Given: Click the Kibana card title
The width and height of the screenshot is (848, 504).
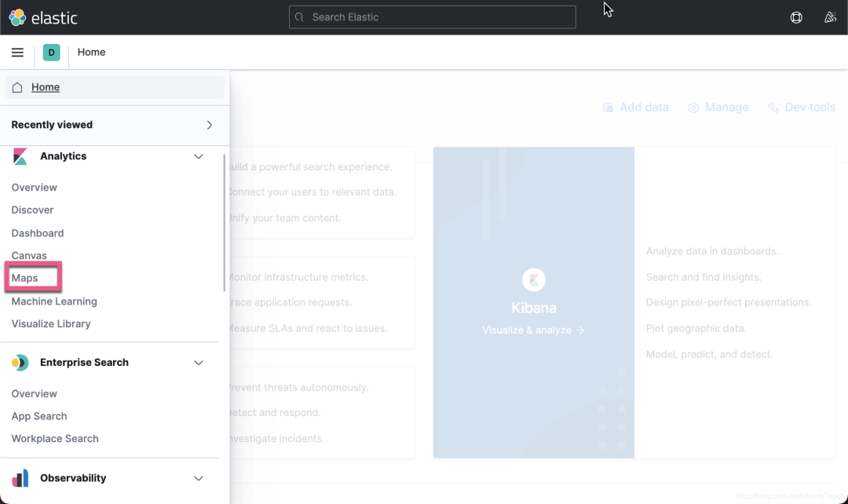Looking at the screenshot, I should tap(534, 308).
